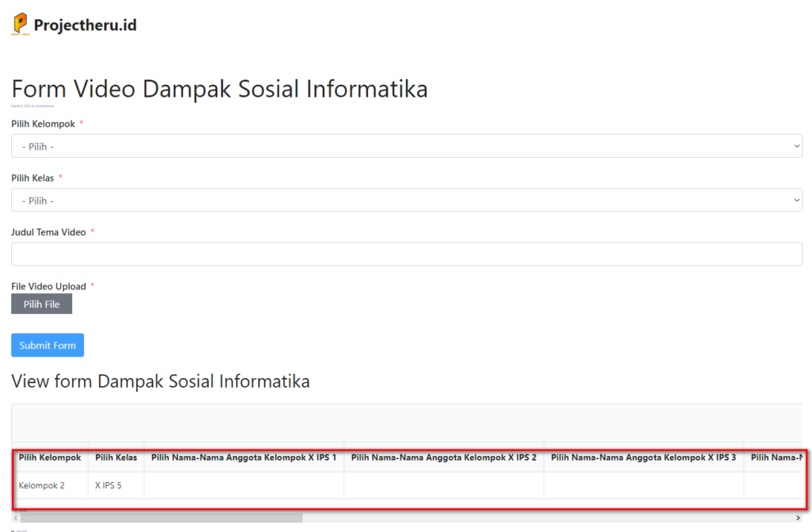Screen dimensions: 812x532
Task: Click the Judul Tema Video text field
Action: (x=406, y=254)
